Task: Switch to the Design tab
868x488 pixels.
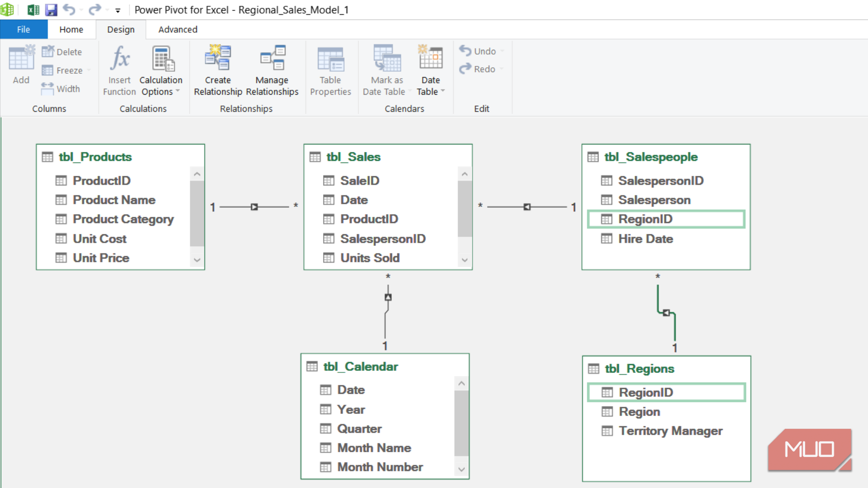Action: click(121, 29)
